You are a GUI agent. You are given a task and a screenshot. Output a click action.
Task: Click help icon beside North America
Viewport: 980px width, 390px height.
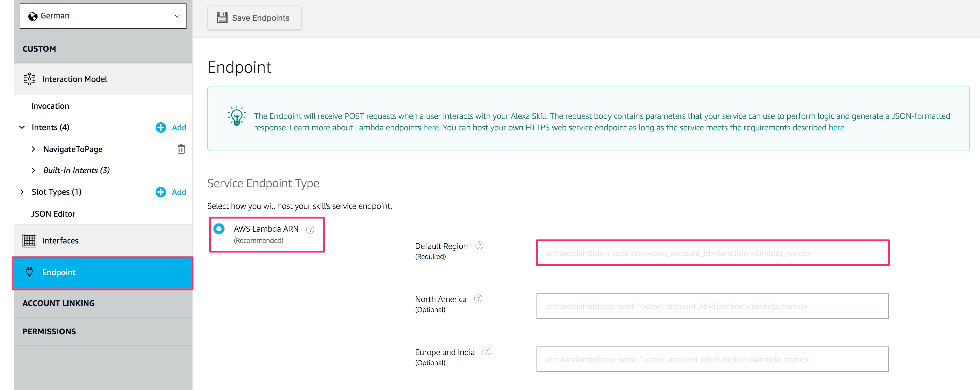pos(478,299)
